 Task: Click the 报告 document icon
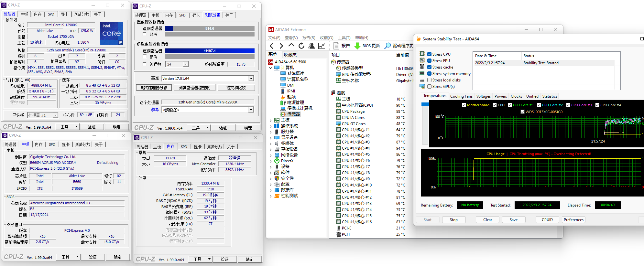click(336, 46)
